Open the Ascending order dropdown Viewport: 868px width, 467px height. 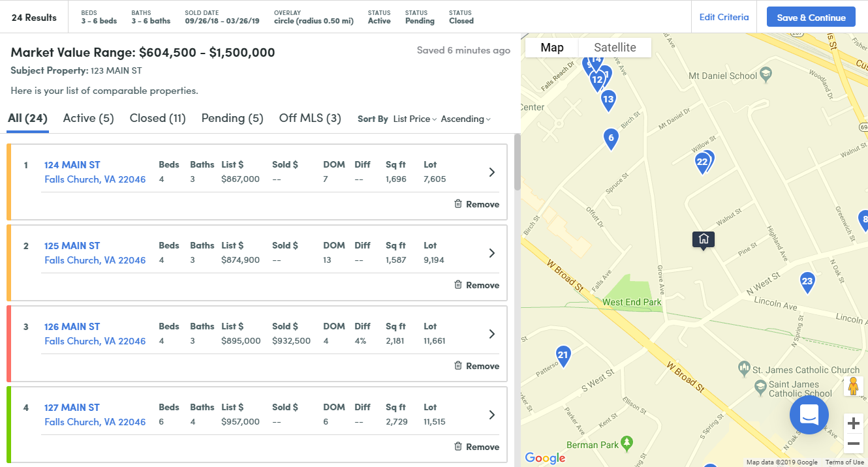(466, 119)
